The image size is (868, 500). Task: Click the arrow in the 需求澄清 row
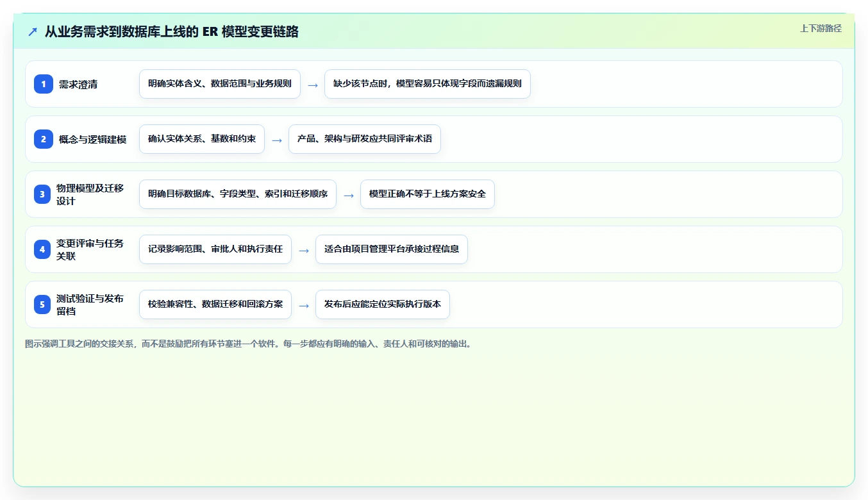(313, 85)
